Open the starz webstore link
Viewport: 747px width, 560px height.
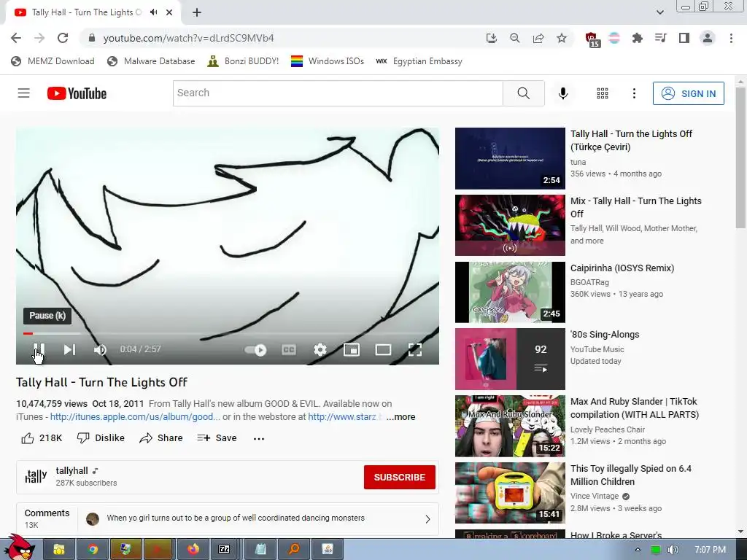coord(345,416)
